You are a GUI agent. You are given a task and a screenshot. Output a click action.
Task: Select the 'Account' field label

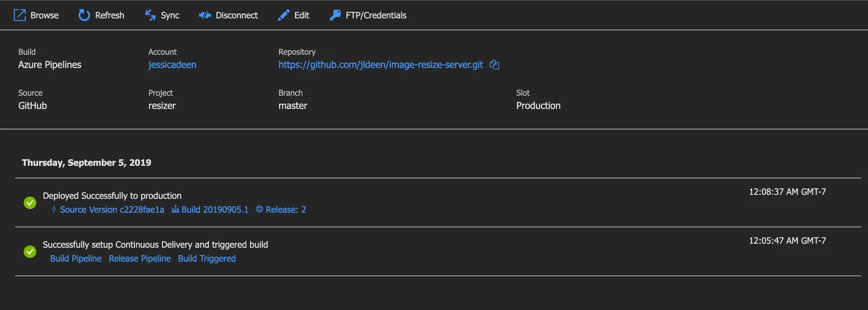(162, 52)
